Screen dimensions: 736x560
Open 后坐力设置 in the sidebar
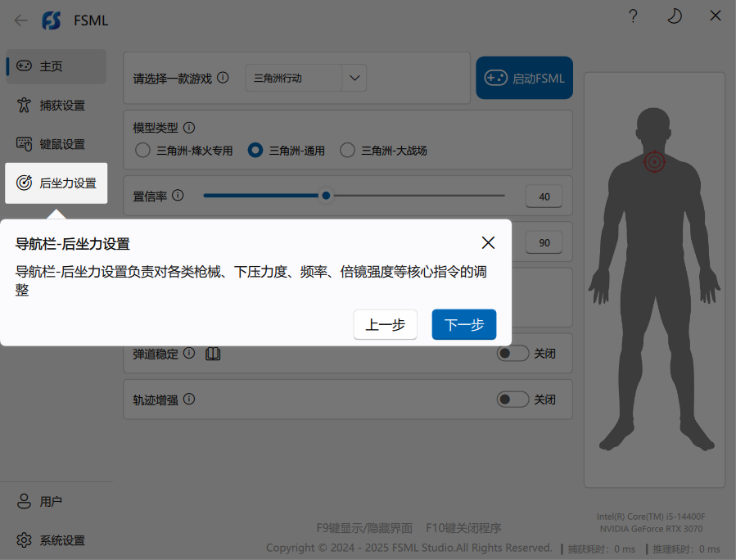[56, 183]
